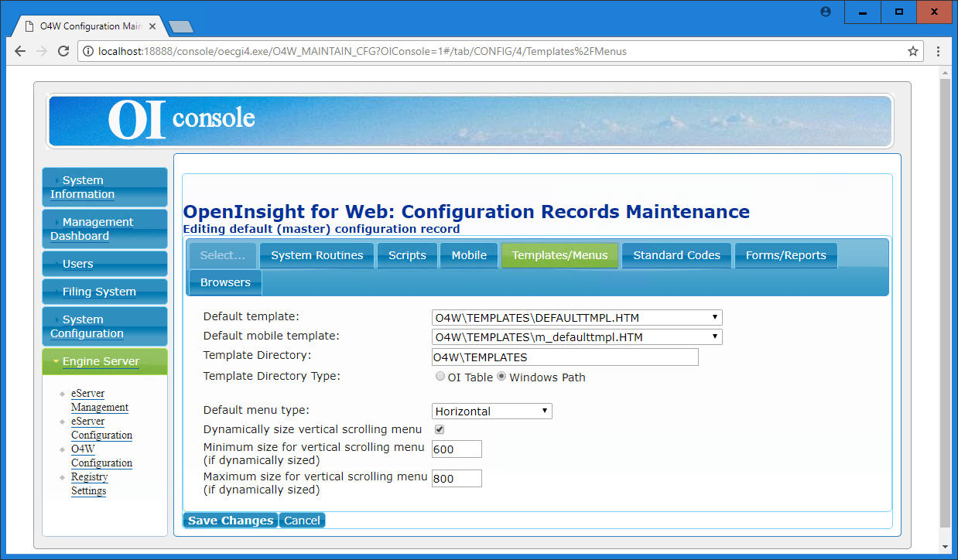The width and height of the screenshot is (958, 560).
Task: Click the 'Default menu type:' label
Action: [x=256, y=410]
